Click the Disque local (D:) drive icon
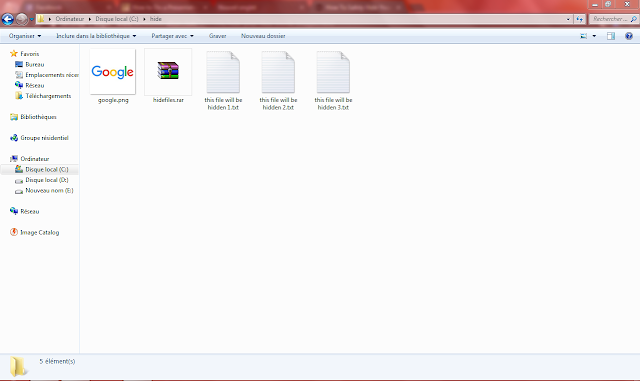The image size is (640, 381). [19, 180]
